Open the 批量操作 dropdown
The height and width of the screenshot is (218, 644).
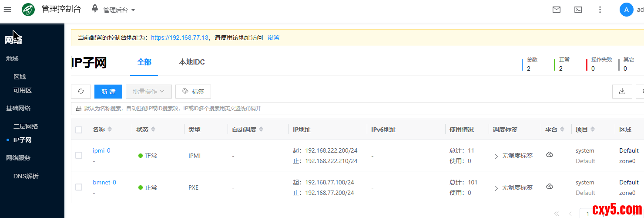(x=149, y=92)
